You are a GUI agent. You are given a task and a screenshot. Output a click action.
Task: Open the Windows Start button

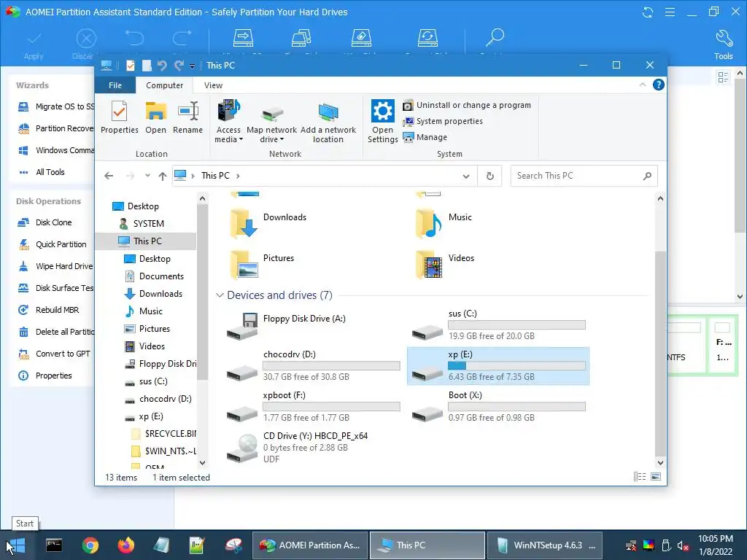click(x=18, y=545)
